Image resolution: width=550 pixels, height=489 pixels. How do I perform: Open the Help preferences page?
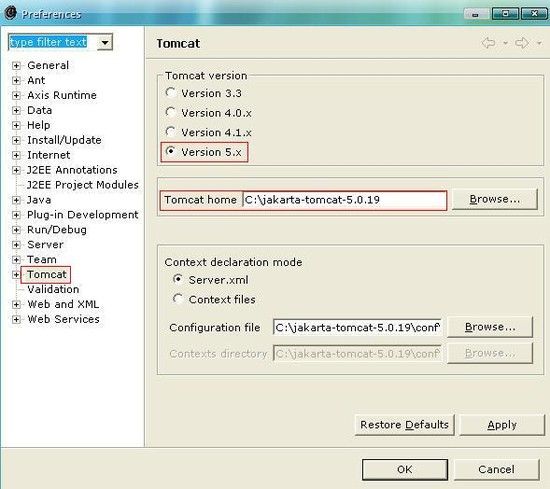(x=39, y=125)
